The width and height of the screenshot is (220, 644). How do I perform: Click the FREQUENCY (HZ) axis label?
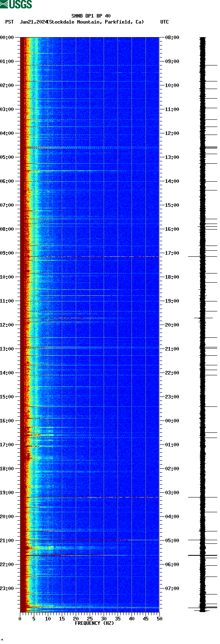point(94,623)
